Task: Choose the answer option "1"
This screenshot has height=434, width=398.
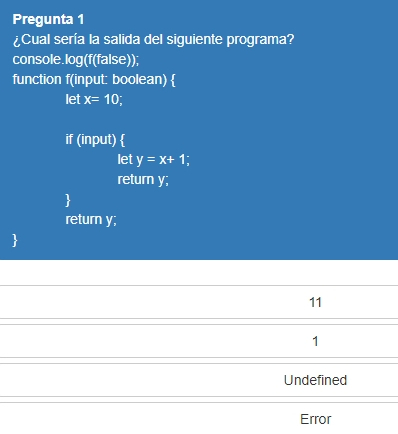Action: pos(199,341)
